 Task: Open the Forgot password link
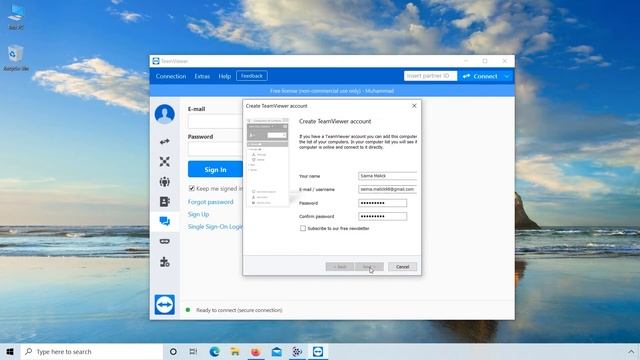210,202
